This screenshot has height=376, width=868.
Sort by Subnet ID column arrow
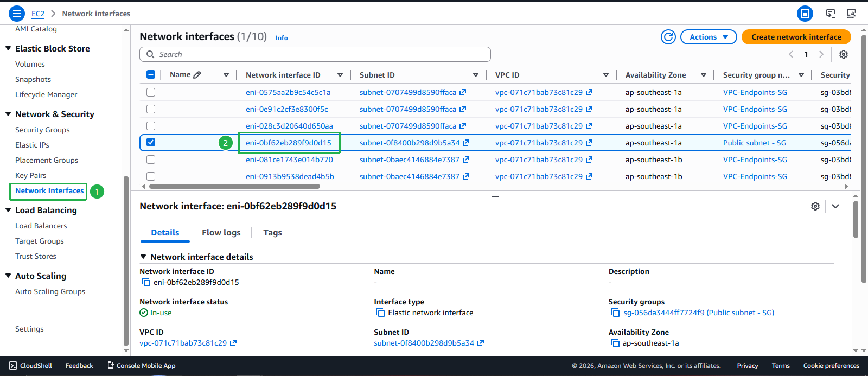[x=476, y=75]
